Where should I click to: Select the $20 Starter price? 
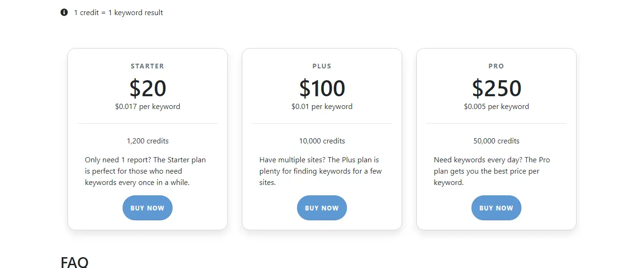(x=148, y=88)
